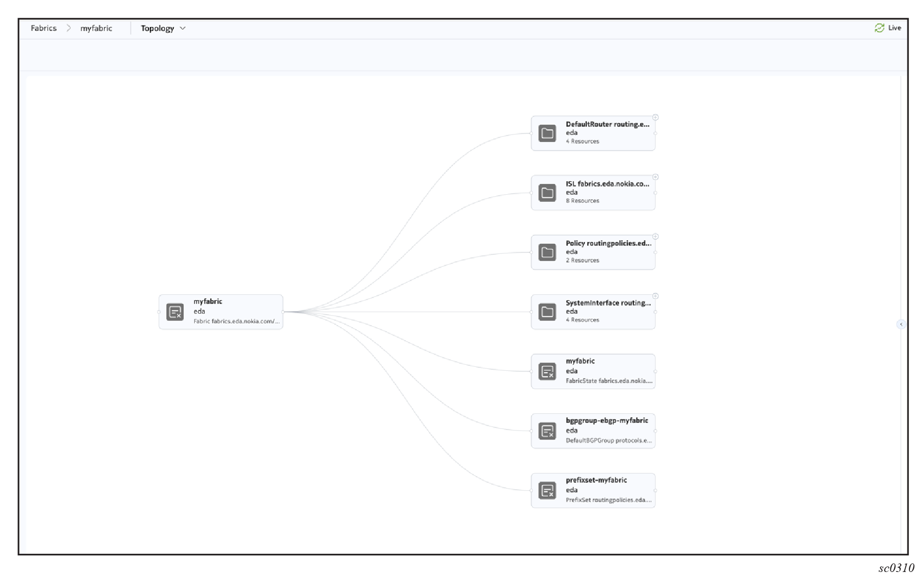Expand the DefaultRouter group with plus
This screenshot has width=924, height=578.
pyautogui.click(x=655, y=117)
